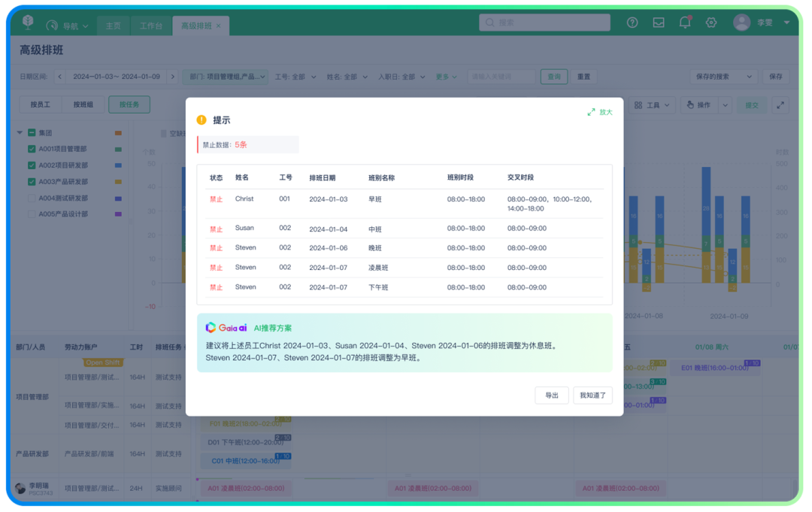Open the 工号 filter dropdown
Viewport: 812px width, 512px height.
(295, 77)
